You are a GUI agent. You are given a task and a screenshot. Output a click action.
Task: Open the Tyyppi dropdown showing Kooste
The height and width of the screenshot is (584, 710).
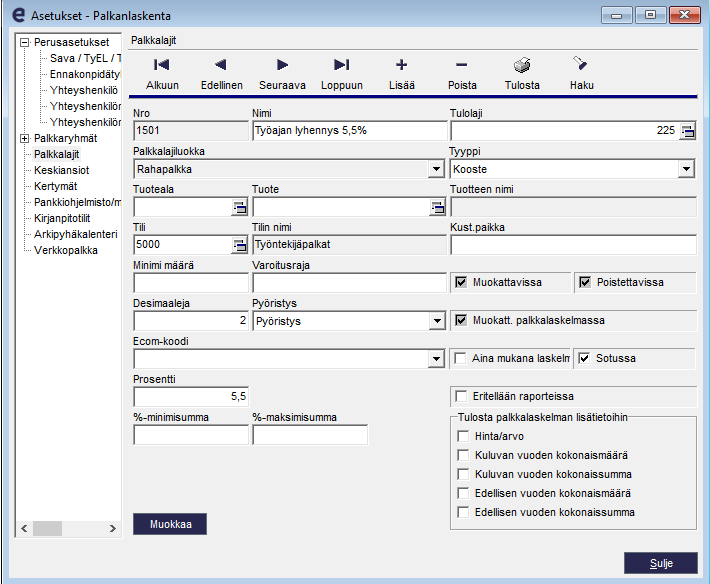[x=686, y=169]
